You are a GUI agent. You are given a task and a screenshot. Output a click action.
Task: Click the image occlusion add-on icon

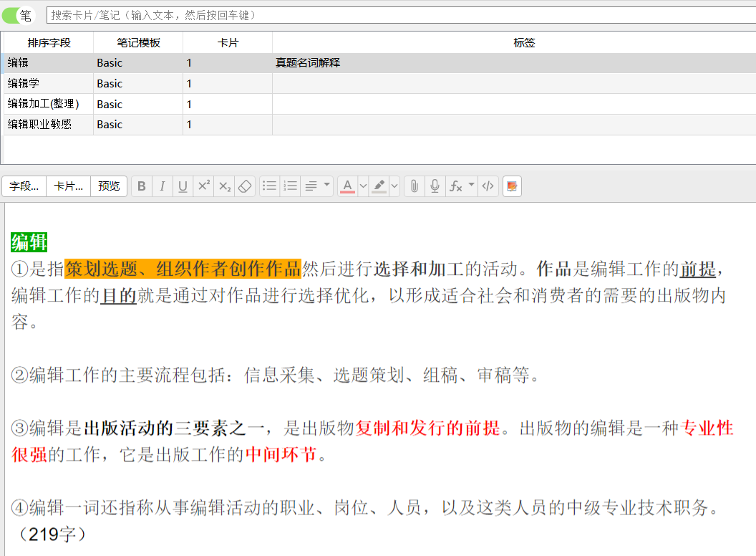(x=512, y=186)
